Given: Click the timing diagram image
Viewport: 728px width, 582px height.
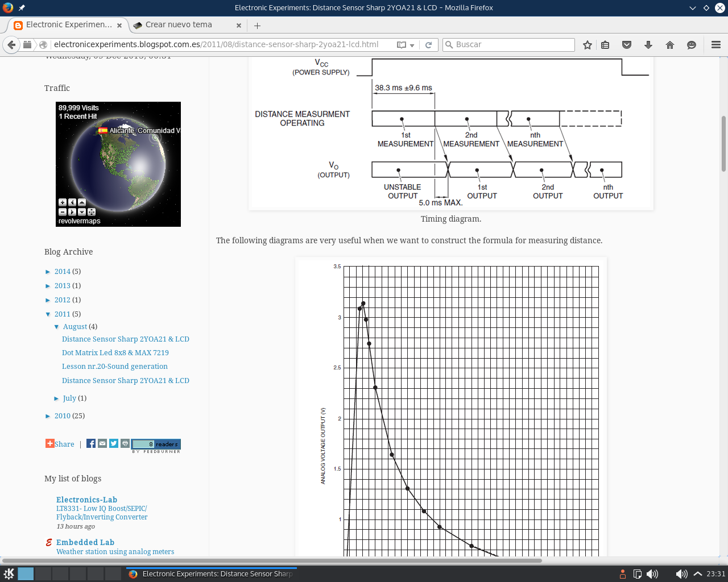Looking at the screenshot, I should coord(451,133).
